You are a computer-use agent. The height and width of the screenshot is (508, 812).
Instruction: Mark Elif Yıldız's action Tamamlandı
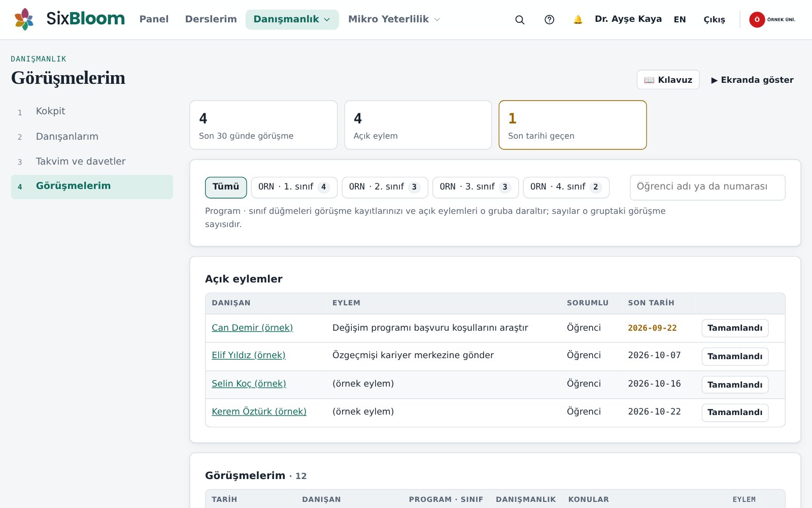click(x=735, y=357)
